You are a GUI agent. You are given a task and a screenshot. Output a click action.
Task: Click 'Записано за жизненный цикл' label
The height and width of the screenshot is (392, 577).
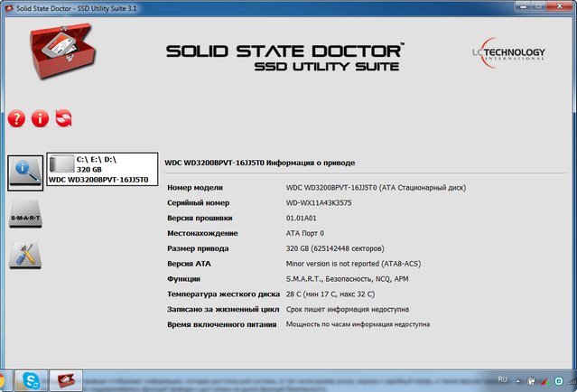pyautogui.click(x=223, y=309)
